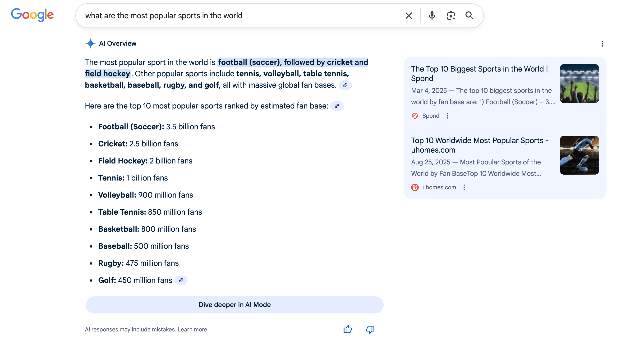Open the Learn more link
The height and width of the screenshot is (344, 644).
pos(192,330)
